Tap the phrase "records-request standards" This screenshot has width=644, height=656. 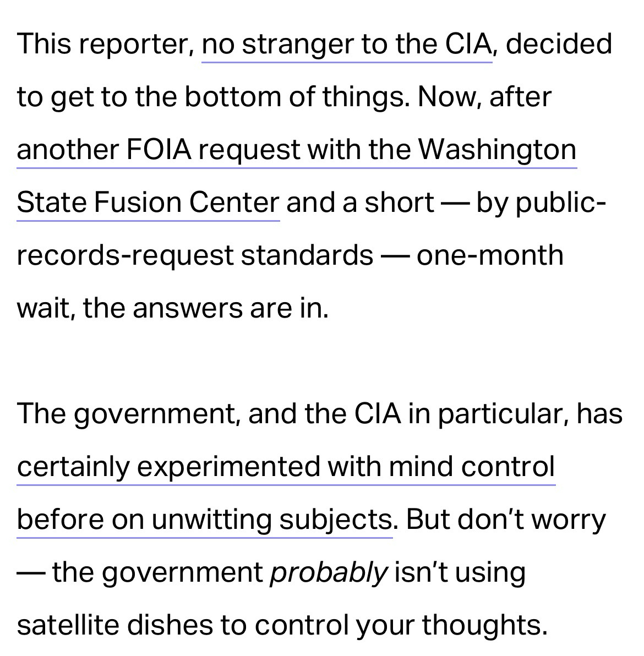pos(195,256)
